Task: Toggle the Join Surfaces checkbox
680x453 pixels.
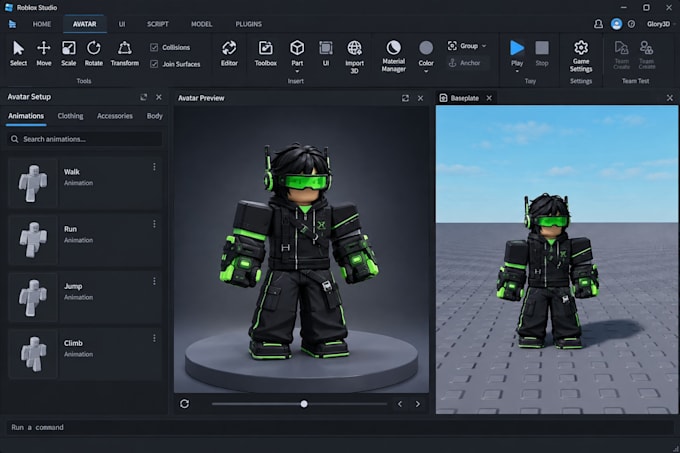Action: (154, 64)
